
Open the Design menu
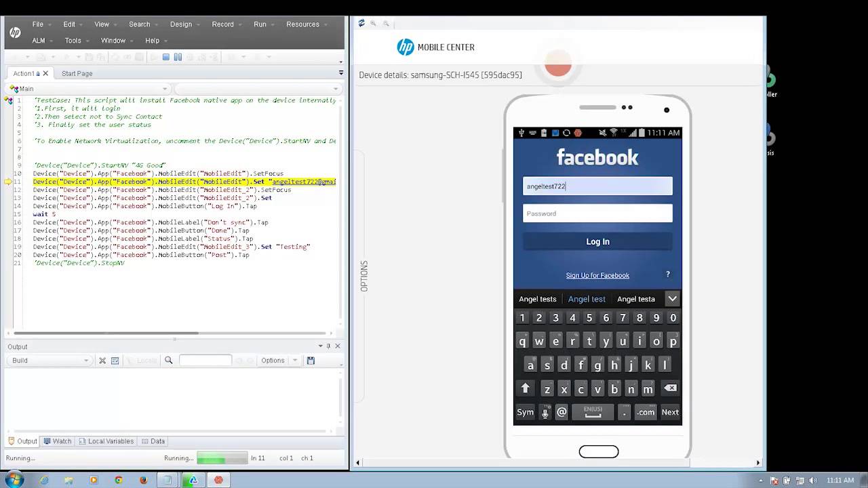181,24
